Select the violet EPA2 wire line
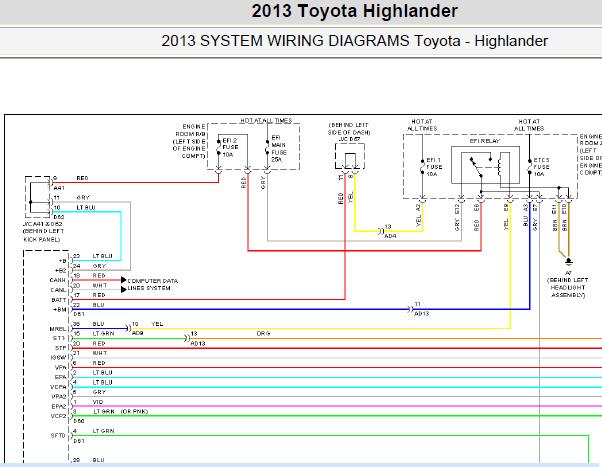This screenshot has height=467, width=602. pyautogui.click(x=337, y=406)
